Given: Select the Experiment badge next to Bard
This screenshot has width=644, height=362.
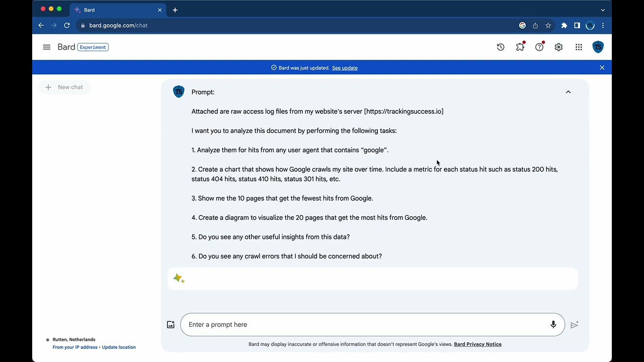Looking at the screenshot, I should 93,47.
